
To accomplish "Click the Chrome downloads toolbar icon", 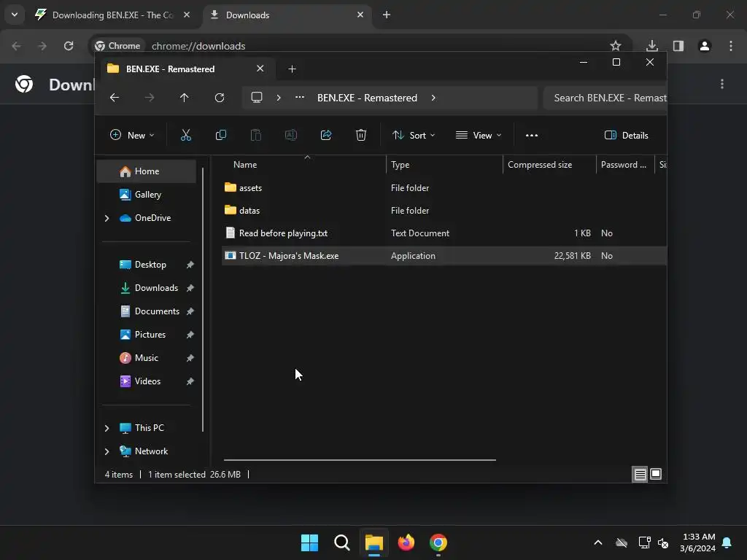I will (x=652, y=46).
